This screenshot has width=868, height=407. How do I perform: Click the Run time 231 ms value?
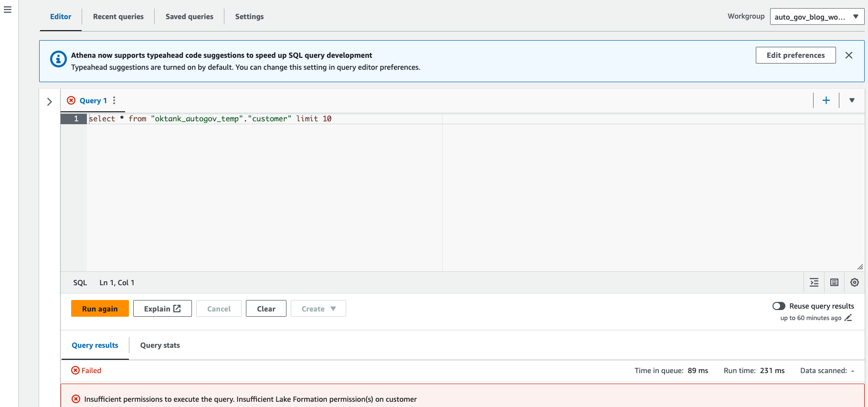click(x=772, y=370)
